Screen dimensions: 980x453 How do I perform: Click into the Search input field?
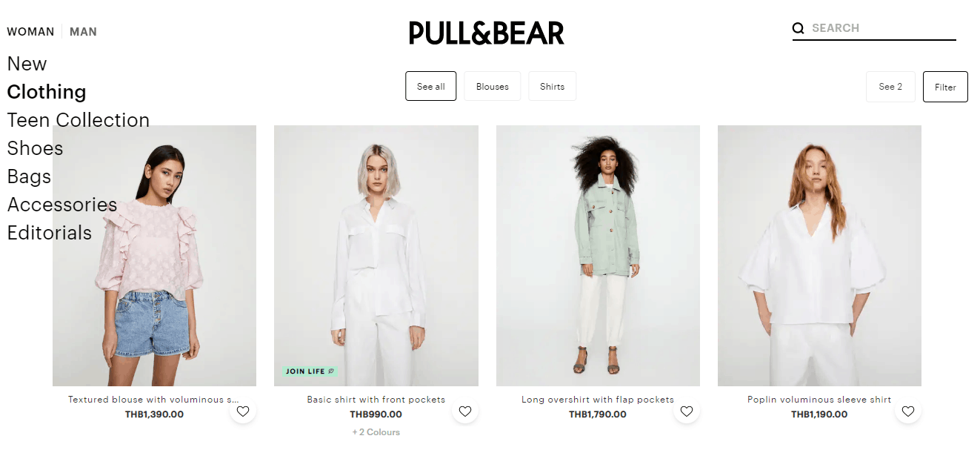pos(883,28)
